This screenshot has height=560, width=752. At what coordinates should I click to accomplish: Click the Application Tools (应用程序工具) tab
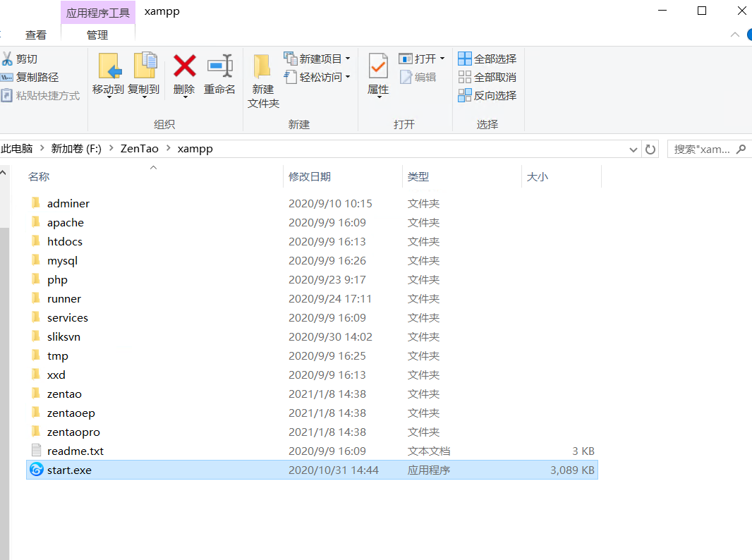98,13
